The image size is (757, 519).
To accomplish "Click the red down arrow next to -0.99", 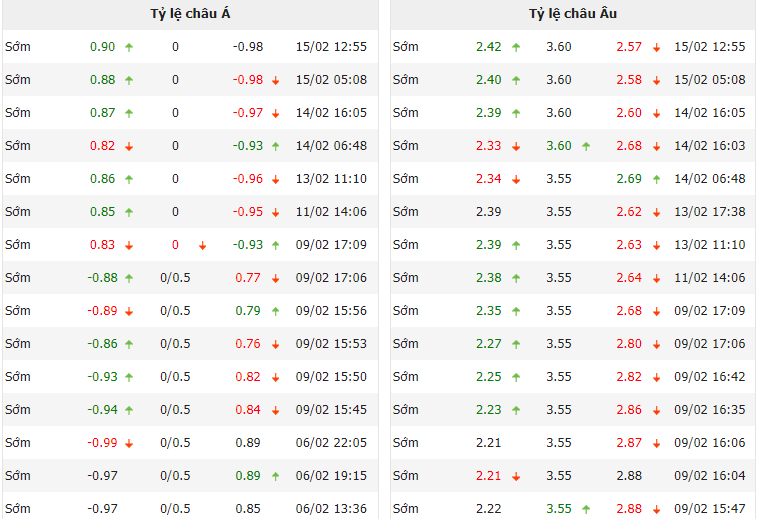I will click(129, 443).
